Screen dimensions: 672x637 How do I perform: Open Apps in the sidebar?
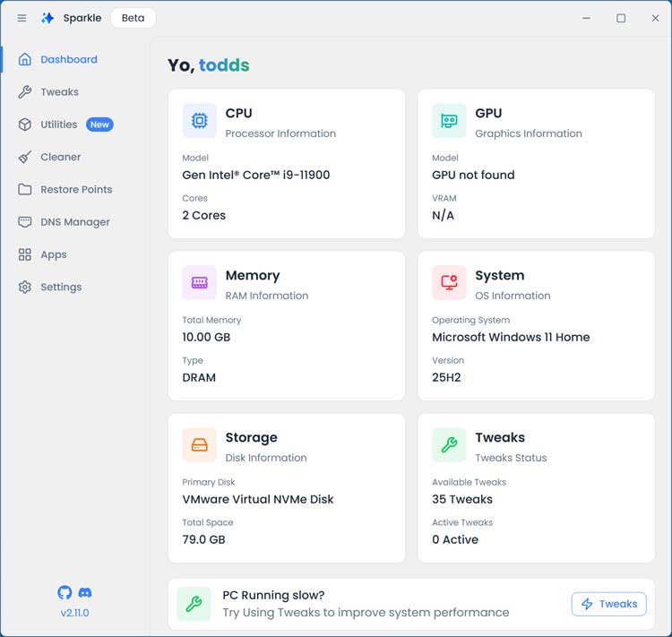click(54, 254)
